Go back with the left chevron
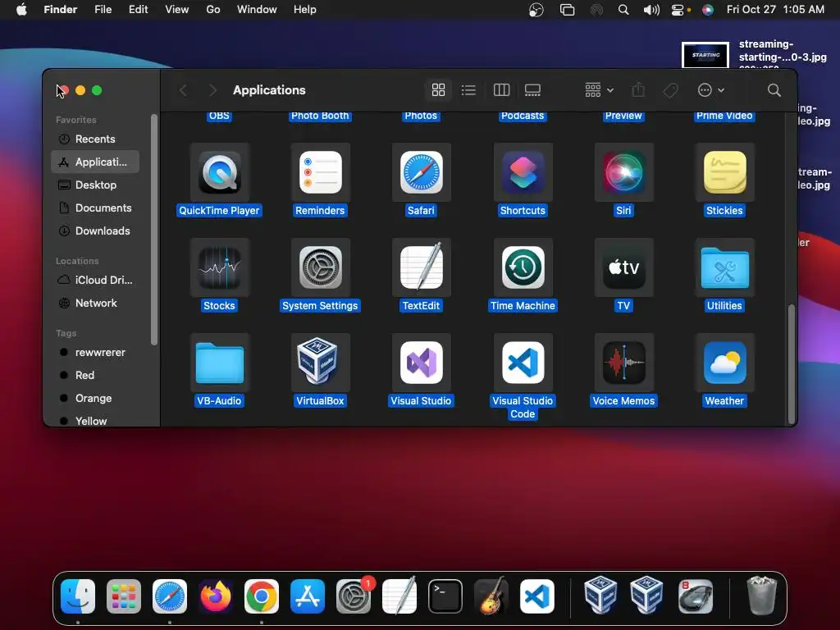 click(x=183, y=90)
